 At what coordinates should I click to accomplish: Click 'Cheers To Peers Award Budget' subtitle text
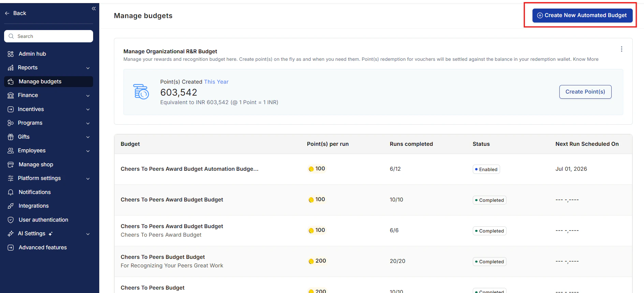[x=161, y=235]
